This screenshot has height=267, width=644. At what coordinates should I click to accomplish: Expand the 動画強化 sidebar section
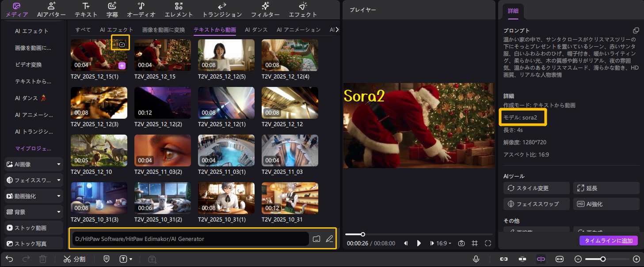coord(34,196)
